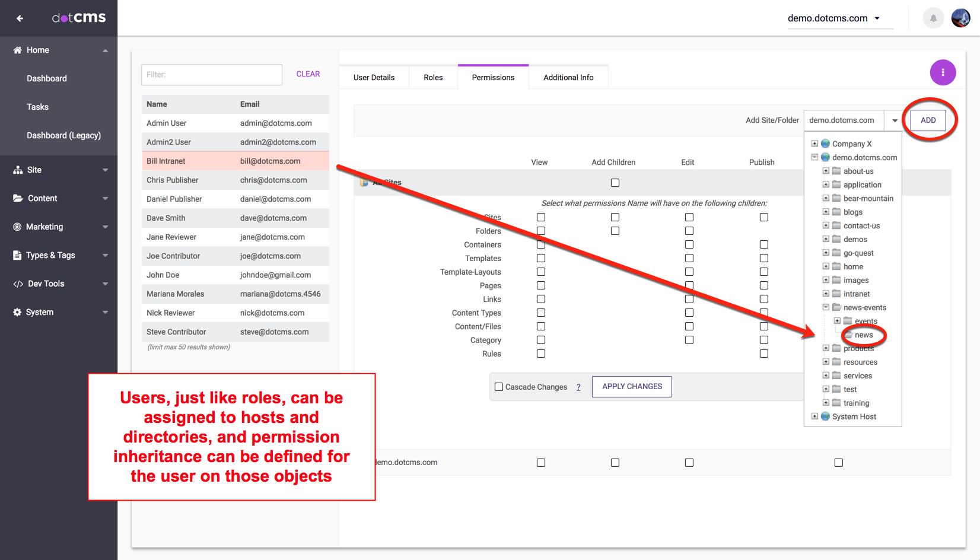Screen dimensions: 980x560
Task: Click the globe icon next to Company X
Action: (x=825, y=144)
